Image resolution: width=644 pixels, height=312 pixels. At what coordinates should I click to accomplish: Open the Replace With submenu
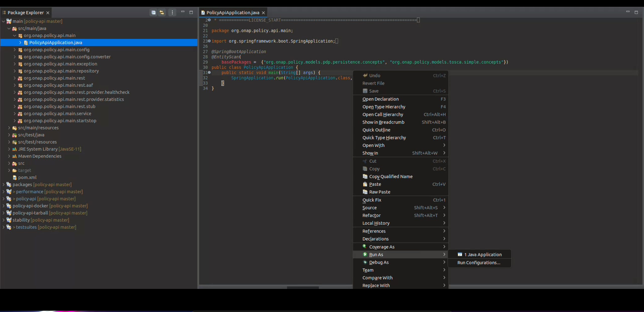pos(400,285)
